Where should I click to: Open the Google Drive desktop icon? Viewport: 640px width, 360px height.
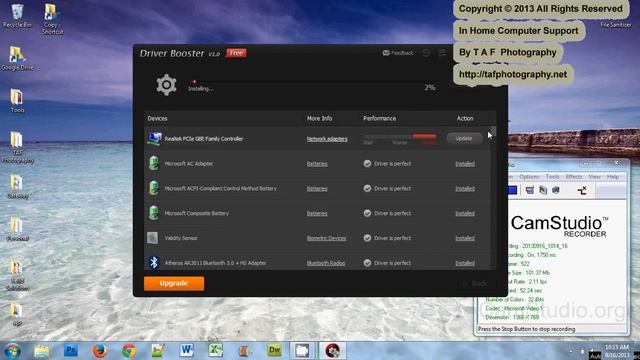(17, 58)
